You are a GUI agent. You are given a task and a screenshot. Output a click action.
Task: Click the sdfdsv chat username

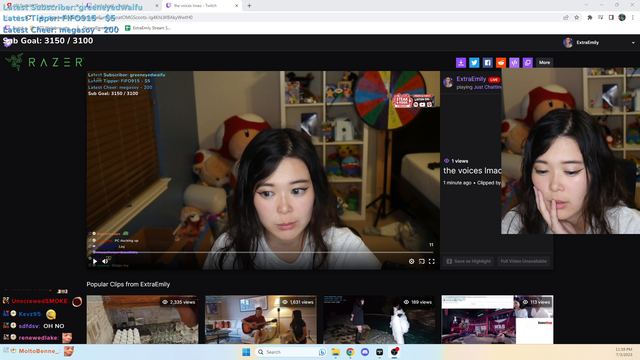[29, 326]
